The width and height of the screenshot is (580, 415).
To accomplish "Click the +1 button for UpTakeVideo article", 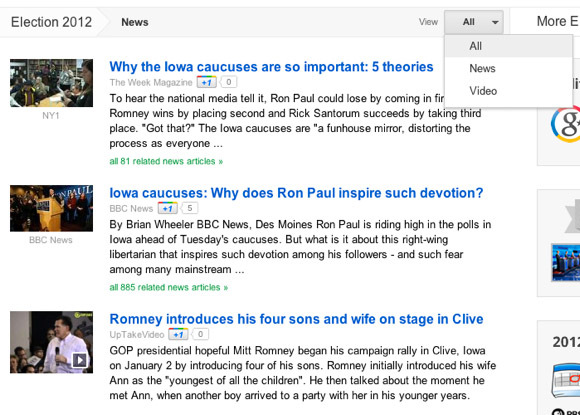I will [178, 334].
